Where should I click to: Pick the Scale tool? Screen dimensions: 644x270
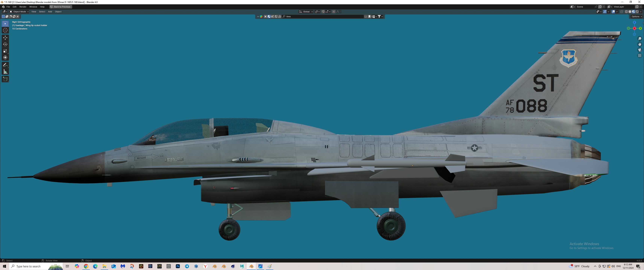[5, 51]
